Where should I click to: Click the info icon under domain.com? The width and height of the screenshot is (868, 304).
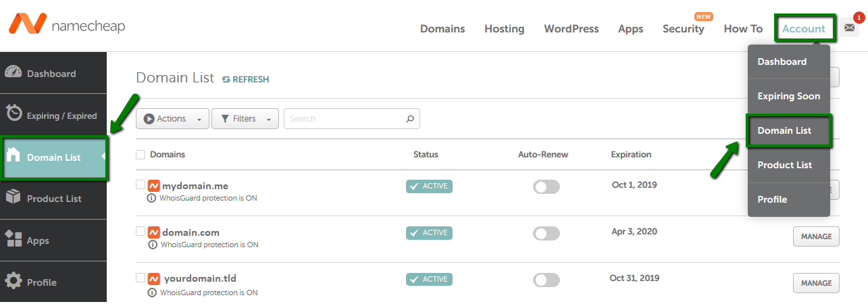pos(153,245)
